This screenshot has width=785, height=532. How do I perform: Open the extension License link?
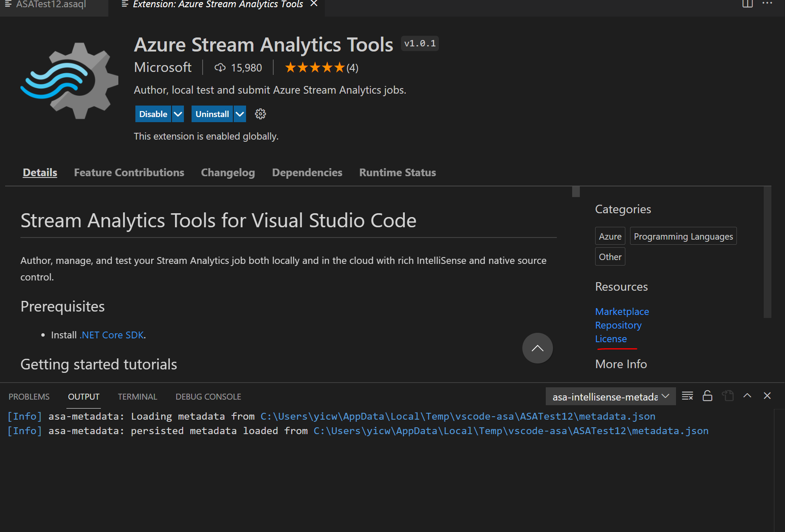click(611, 339)
